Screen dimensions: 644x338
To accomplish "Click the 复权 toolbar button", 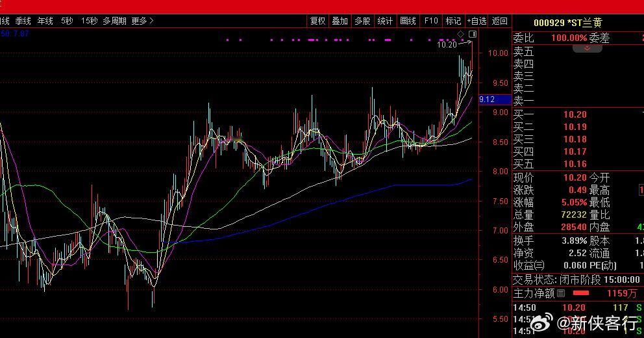I will 318,21.
